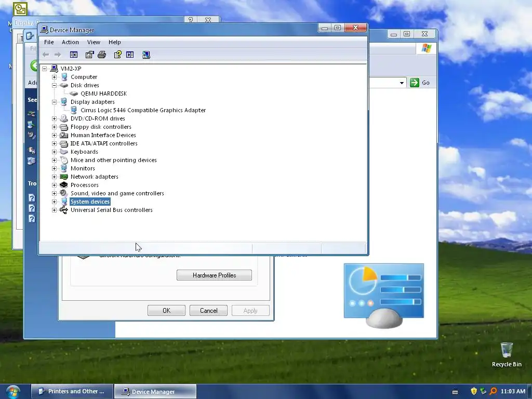
Task: Click the Print toolbar icon
Action: point(102,55)
